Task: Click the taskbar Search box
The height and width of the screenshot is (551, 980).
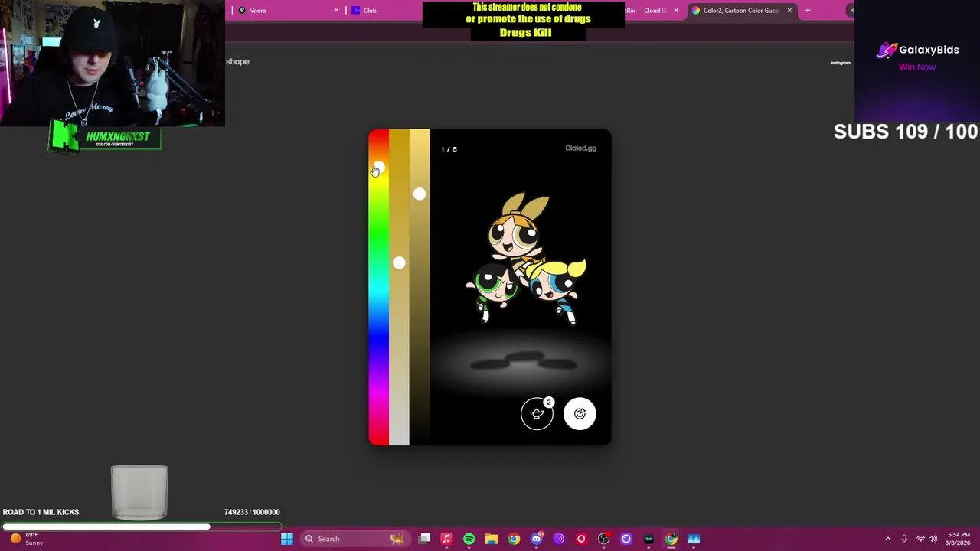Action: coord(354,539)
